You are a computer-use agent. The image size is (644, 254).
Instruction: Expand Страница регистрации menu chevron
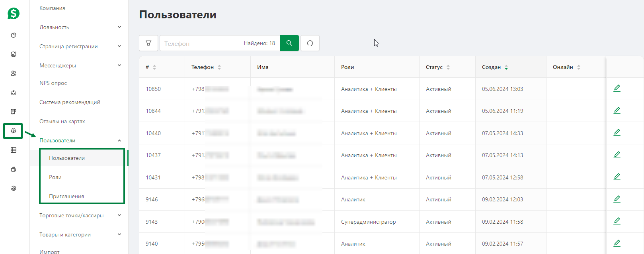tap(119, 46)
